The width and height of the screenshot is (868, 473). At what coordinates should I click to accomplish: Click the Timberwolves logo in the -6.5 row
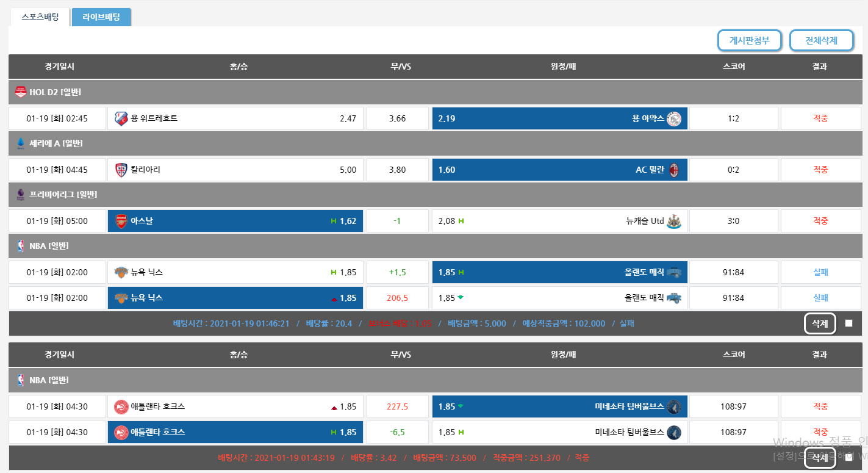(x=673, y=432)
